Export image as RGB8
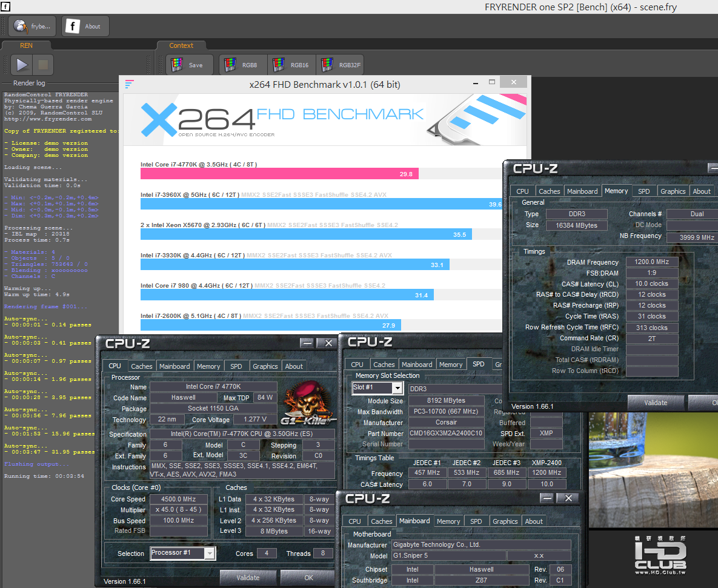The height and width of the screenshot is (588, 718). coord(243,65)
